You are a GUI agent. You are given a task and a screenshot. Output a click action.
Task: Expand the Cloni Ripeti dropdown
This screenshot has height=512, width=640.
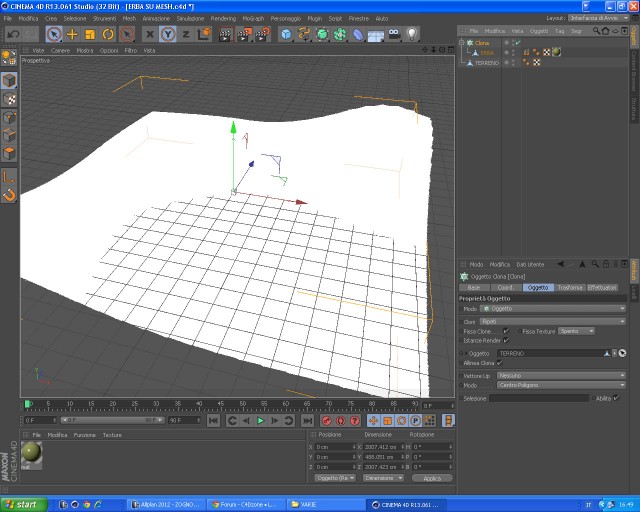[553, 322]
